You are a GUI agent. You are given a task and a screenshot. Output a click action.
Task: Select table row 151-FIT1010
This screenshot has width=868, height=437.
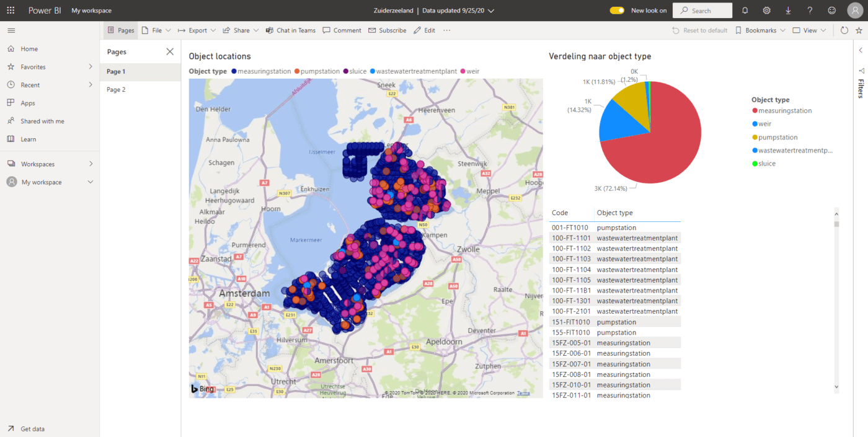tap(615, 322)
